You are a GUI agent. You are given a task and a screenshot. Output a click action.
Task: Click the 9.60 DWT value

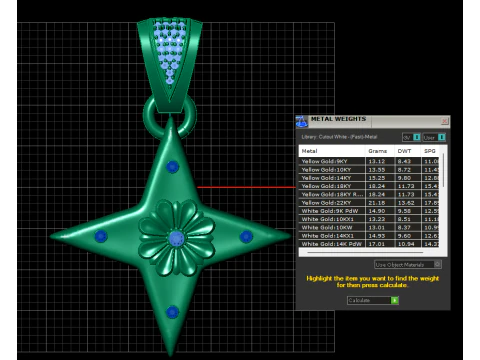click(x=404, y=236)
